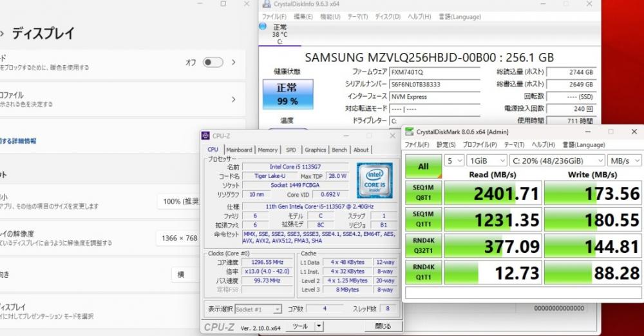Open CrystalDiskMark 言語(Language) menu
Image resolution: width=644 pixels, height=336 pixels.
point(583,144)
